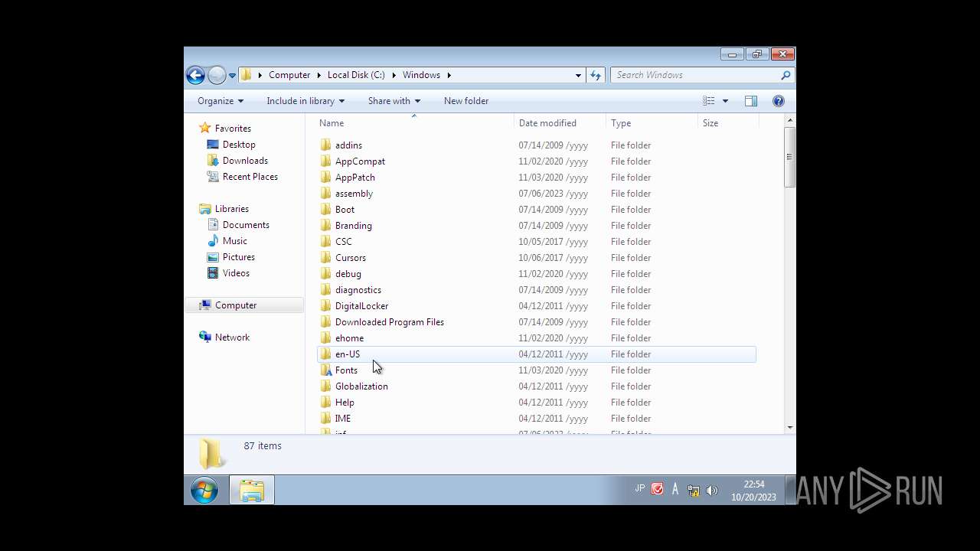The image size is (980, 551).
Task: Select the AppCompat folder icon
Action: [326, 161]
